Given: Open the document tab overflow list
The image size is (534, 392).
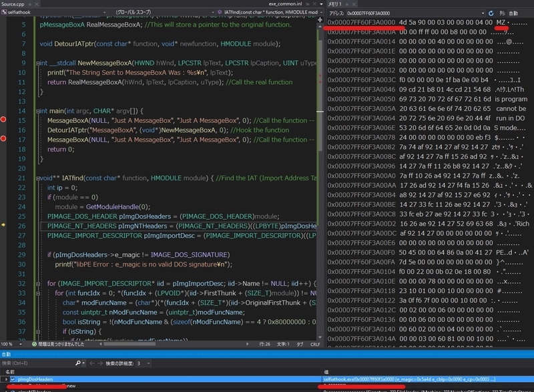Looking at the screenshot, I should tap(321, 4).
